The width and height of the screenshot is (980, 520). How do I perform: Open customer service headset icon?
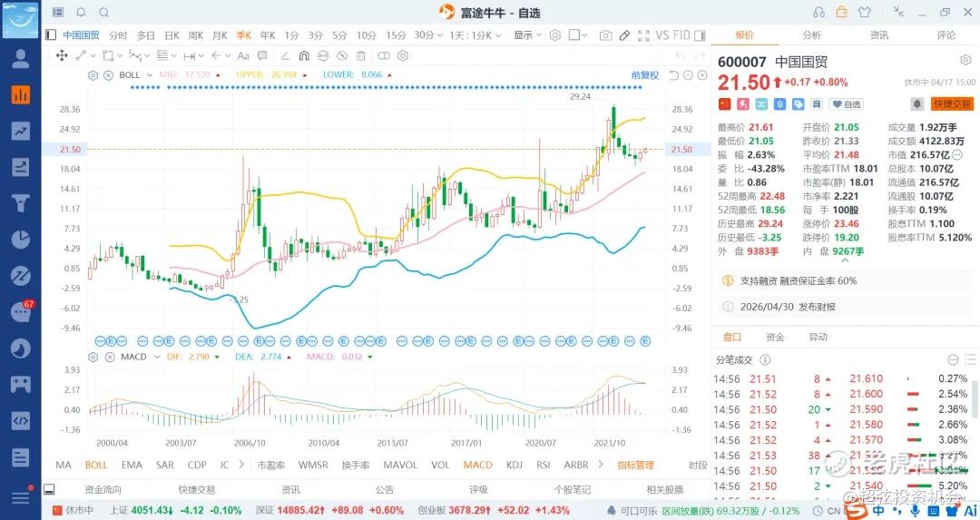(x=818, y=12)
